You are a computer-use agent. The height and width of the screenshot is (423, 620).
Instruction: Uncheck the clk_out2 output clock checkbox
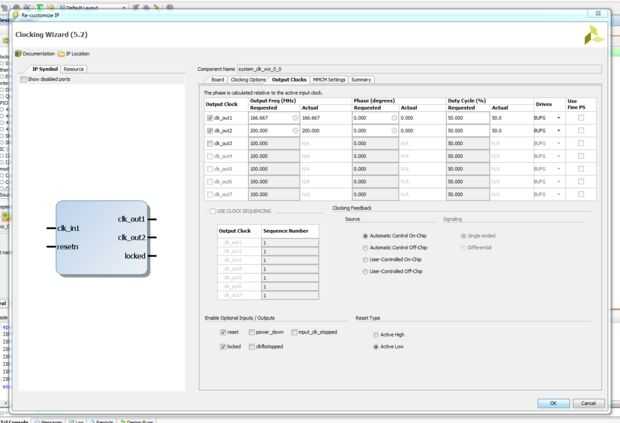(x=210, y=130)
